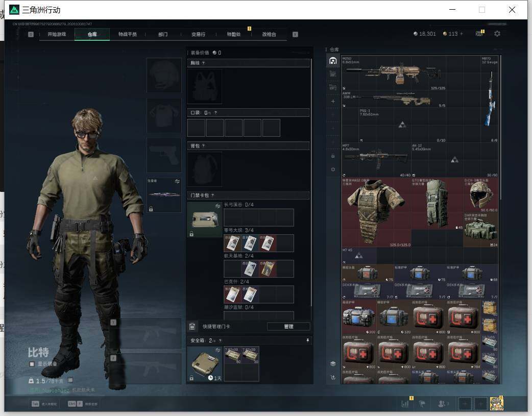Click the Delta Force app logo in title bar
The image size is (532, 416).
(x=14, y=10)
